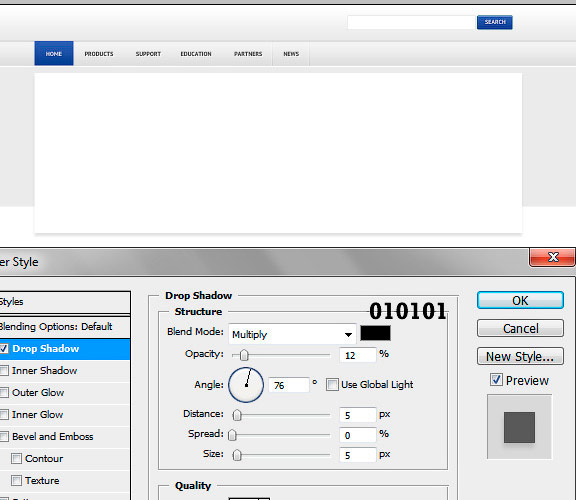Image resolution: width=576 pixels, height=500 pixels.
Task: Click the Spread value field showing 0
Action: click(x=357, y=435)
